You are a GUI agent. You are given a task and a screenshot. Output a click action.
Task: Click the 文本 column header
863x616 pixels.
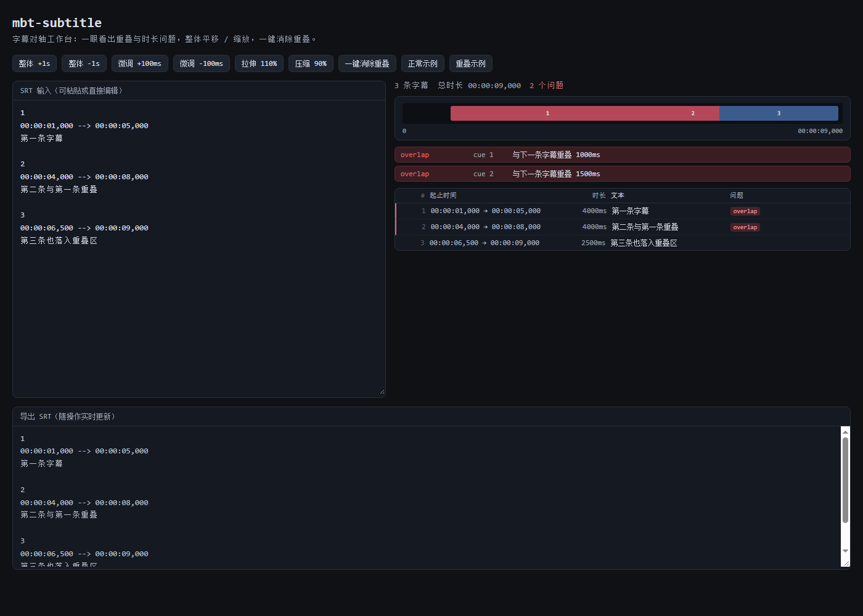618,195
